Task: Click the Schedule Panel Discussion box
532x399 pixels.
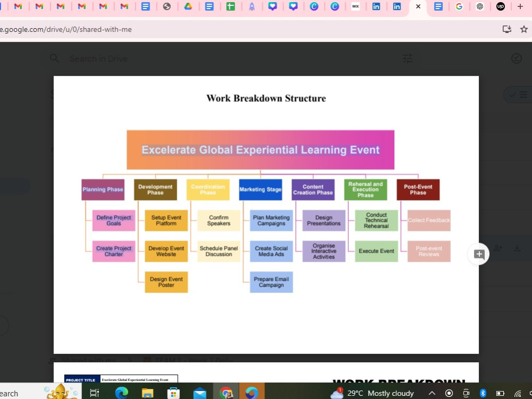Action: [x=219, y=251]
